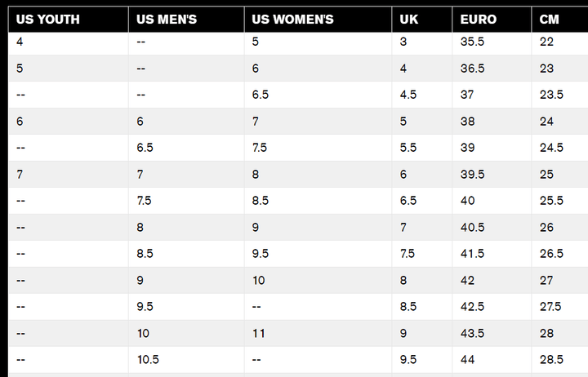Select US Women's size 10 cell
This screenshot has width=588, height=377.
pyautogui.click(x=258, y=280)
